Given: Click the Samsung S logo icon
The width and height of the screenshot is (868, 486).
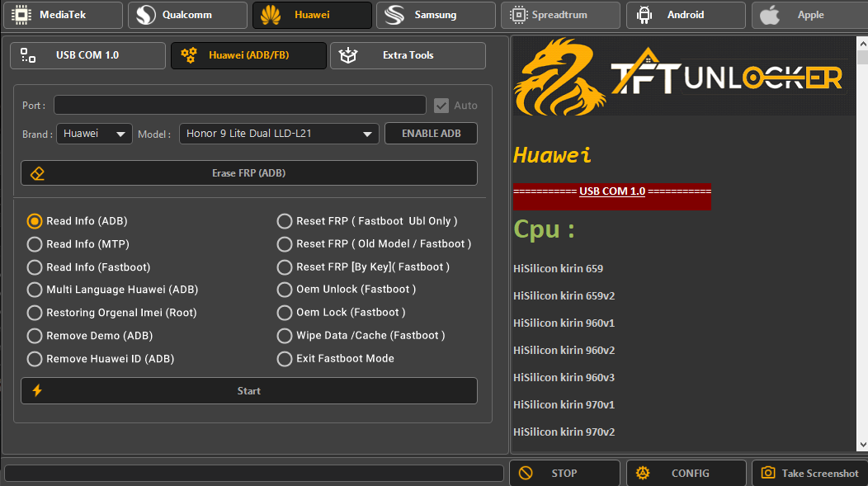Looking at the screenshot, I should point(394,15).
